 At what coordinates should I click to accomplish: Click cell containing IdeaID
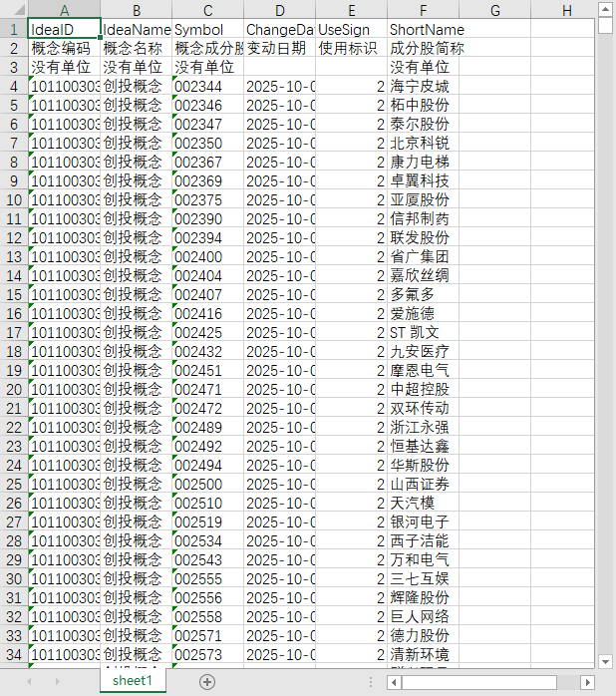point(65,29)
